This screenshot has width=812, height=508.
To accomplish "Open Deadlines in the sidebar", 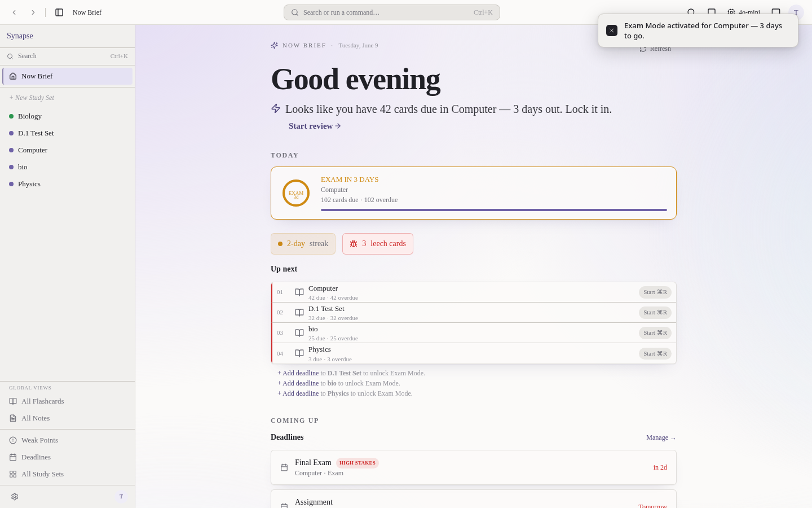I will (68, 457).
